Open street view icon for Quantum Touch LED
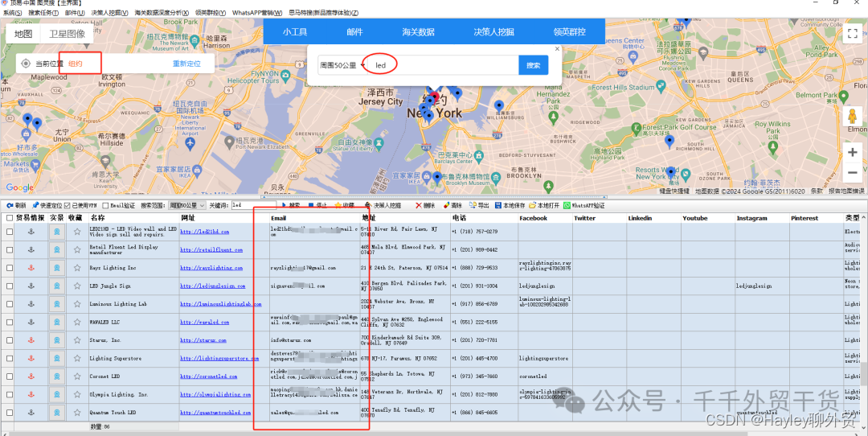The width and height of the screenshot is (868, 436). click(x=56, y=412)
